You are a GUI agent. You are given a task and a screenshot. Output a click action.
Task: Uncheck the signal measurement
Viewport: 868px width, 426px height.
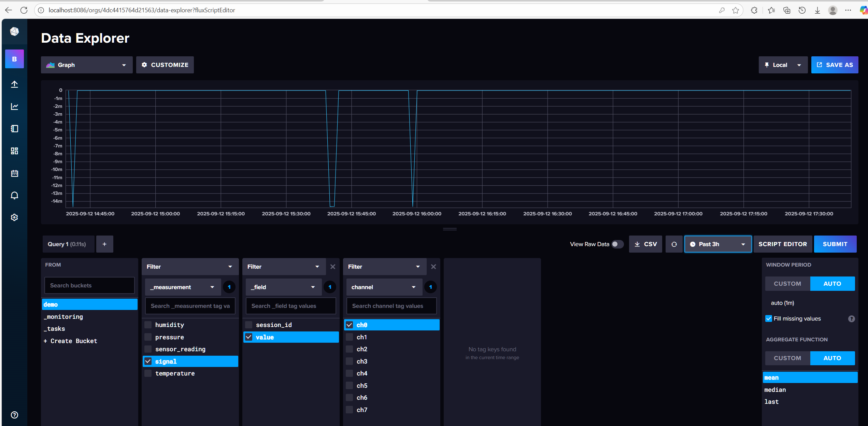point(148,361)
